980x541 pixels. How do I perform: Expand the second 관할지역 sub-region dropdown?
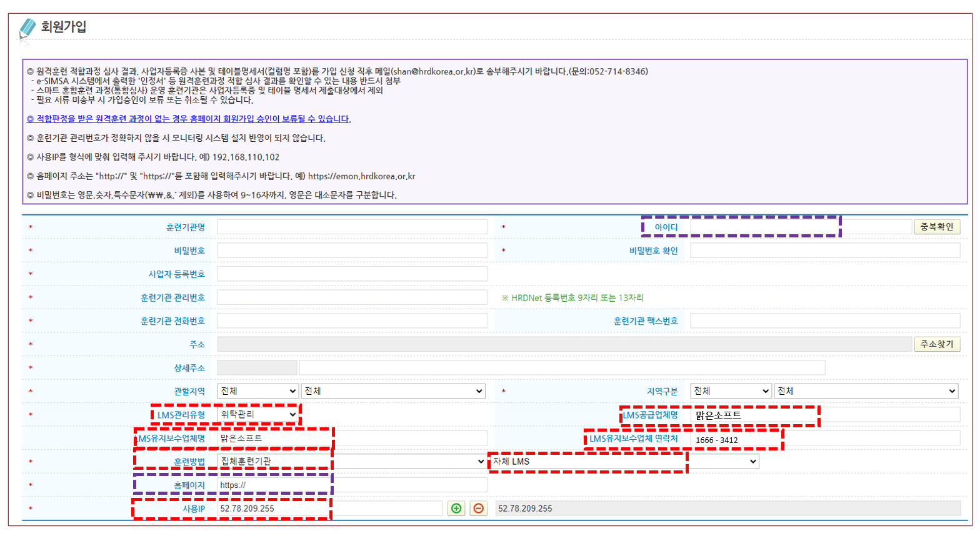(x=392, y=391)
